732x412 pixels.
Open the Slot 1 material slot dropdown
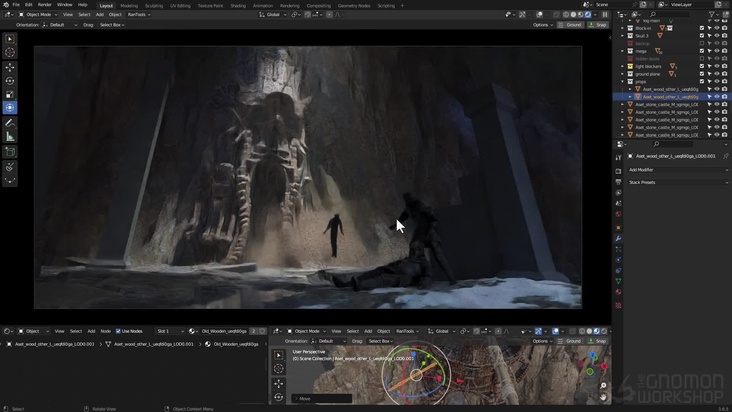[x=169, y=331]
